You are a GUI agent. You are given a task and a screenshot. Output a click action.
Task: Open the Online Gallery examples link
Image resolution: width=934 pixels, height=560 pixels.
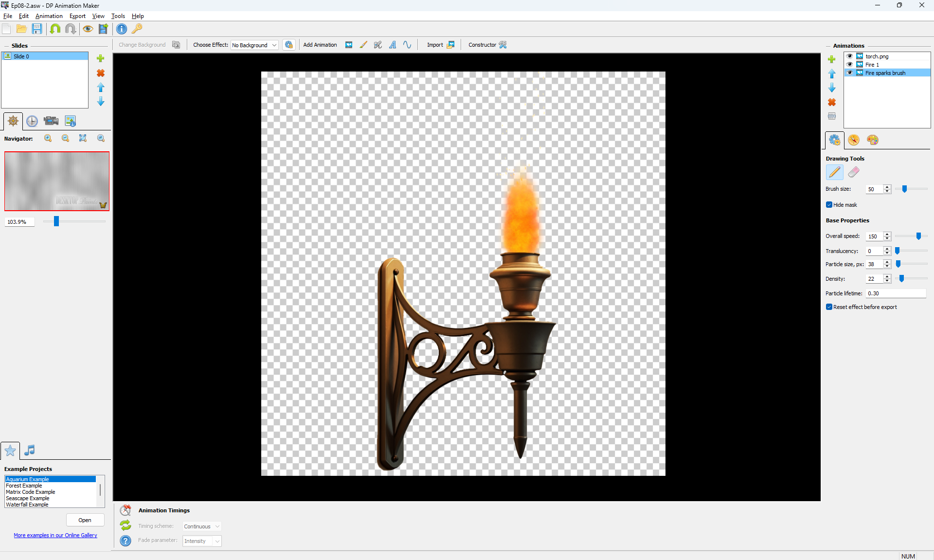pos(55,535)
